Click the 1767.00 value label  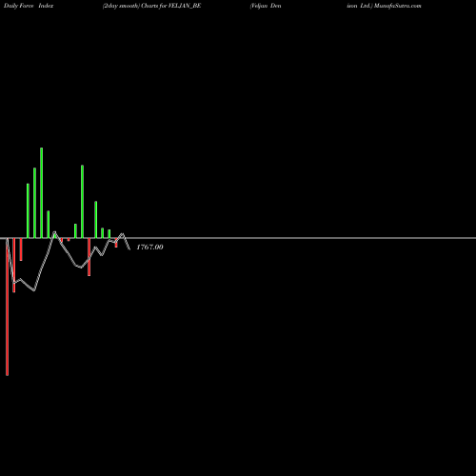[x=149, y=247]
